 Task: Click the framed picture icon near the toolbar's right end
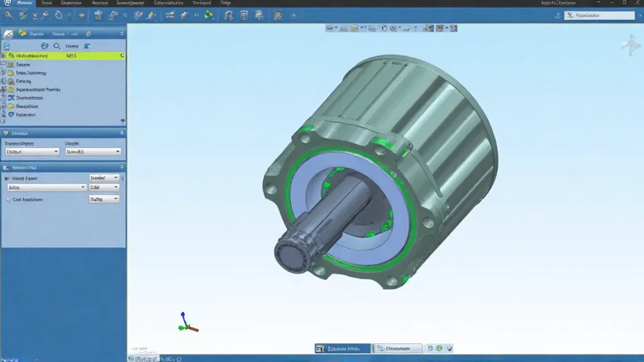click(x=278, y=16)
